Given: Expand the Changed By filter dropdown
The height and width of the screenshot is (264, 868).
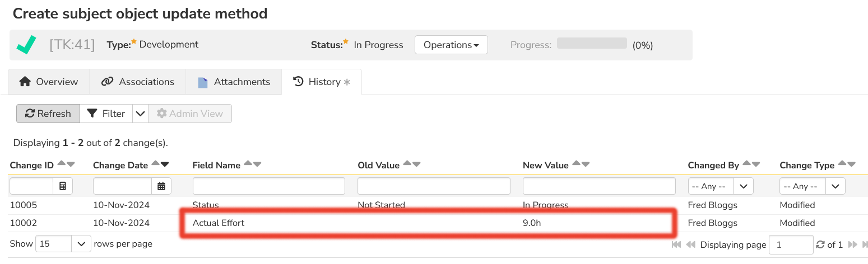Looking at the screenshot, I should (744, 186).
